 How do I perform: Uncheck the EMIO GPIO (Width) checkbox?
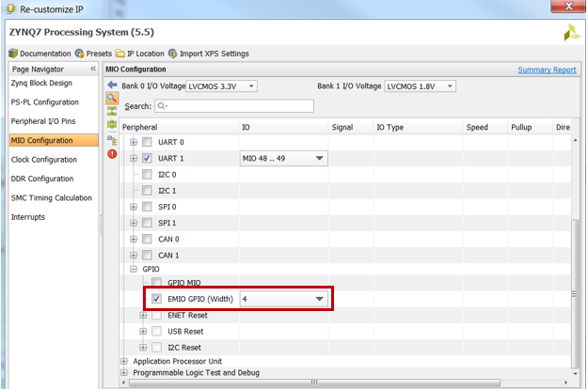click(156, 299)
